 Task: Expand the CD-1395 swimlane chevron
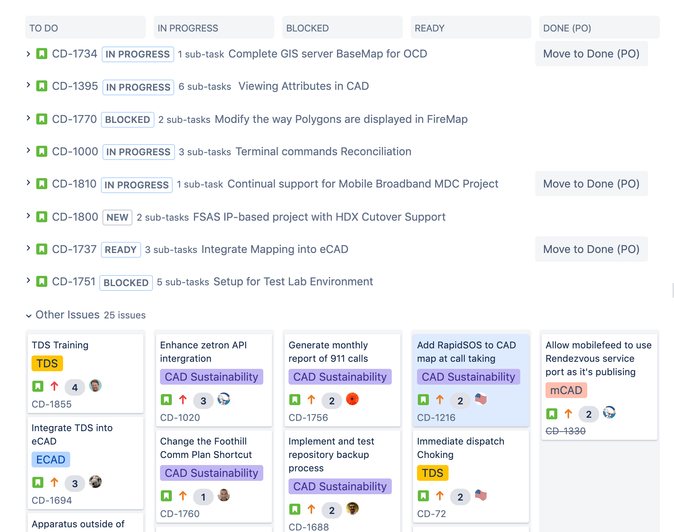(x=28, y=85)
